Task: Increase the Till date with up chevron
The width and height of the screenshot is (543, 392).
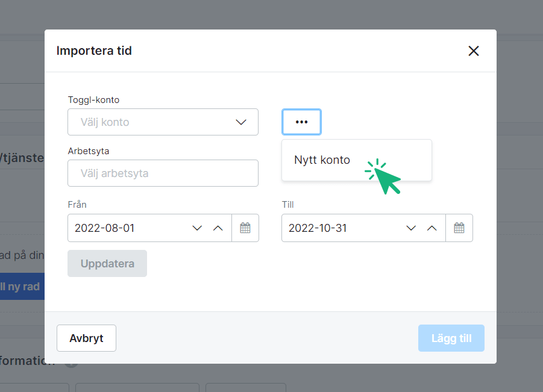Action: (432, 228)
